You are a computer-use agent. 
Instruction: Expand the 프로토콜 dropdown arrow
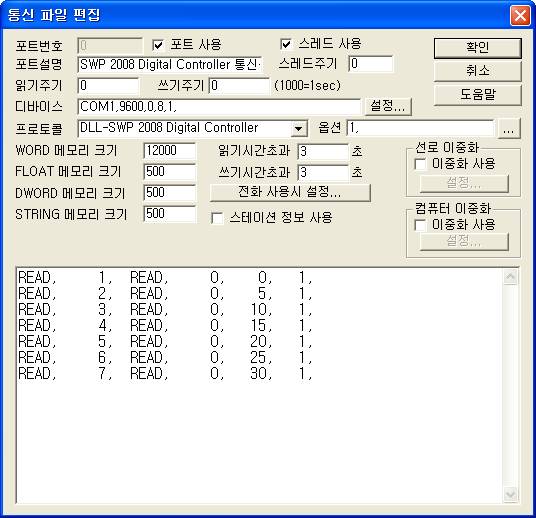click(298, 129)
